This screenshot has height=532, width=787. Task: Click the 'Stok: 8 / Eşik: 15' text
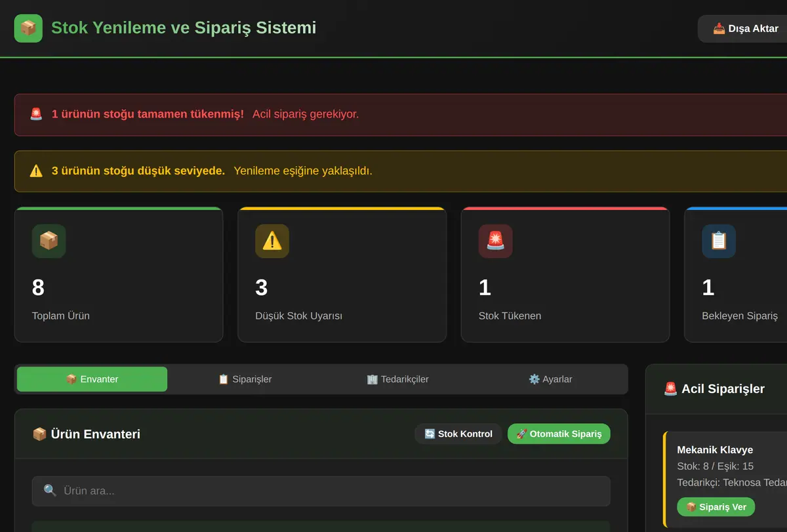coord(715,466)
